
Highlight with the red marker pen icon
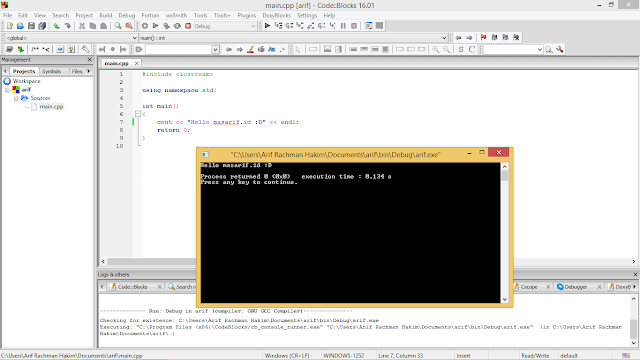click(251, 49)
